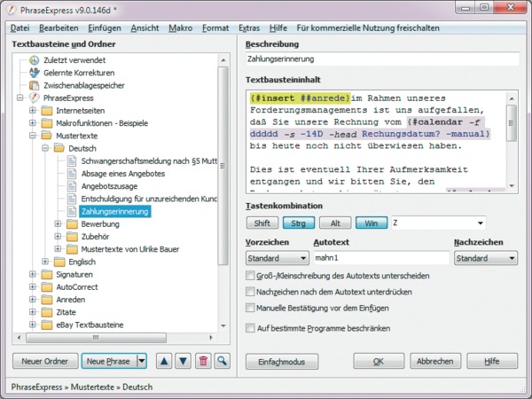Click the Gelernte Korrekturen spellcheck icon
This screenshot has height=399, width=532.
tap(34, 73)
